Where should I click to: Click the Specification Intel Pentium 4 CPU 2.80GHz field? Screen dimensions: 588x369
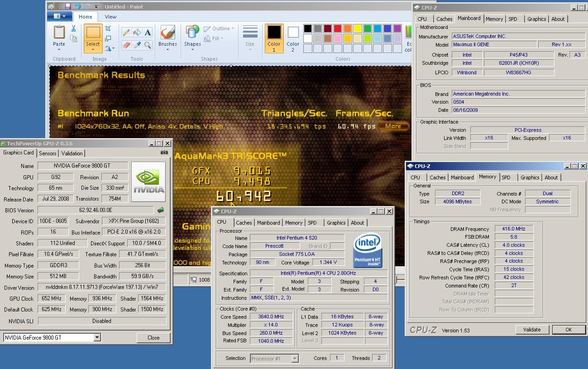pos(319,273)
